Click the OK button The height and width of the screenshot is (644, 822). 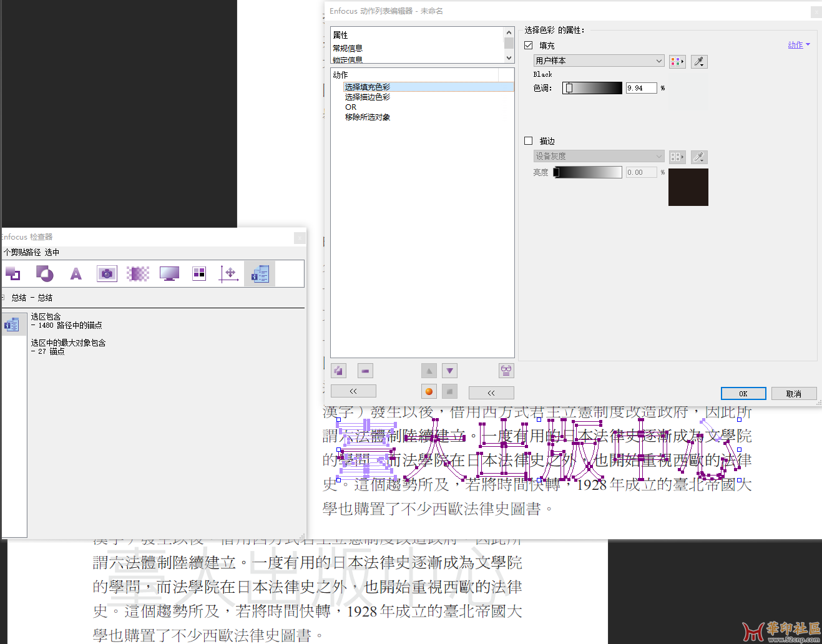click(x=743, y=394)
